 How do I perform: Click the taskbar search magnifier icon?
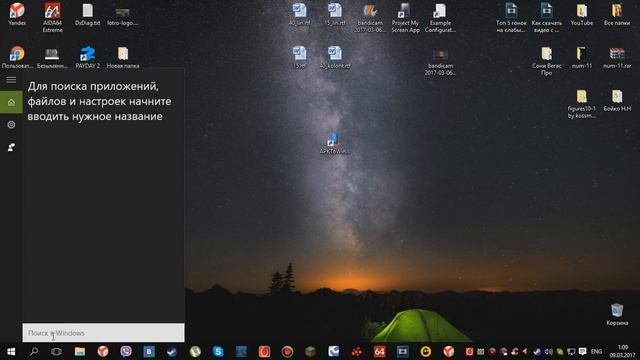pos(34,351)
